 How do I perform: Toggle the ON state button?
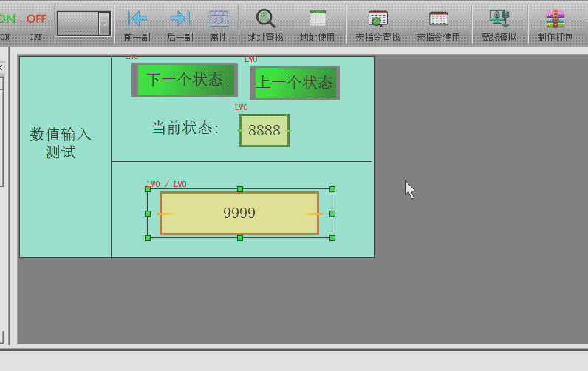6,19
